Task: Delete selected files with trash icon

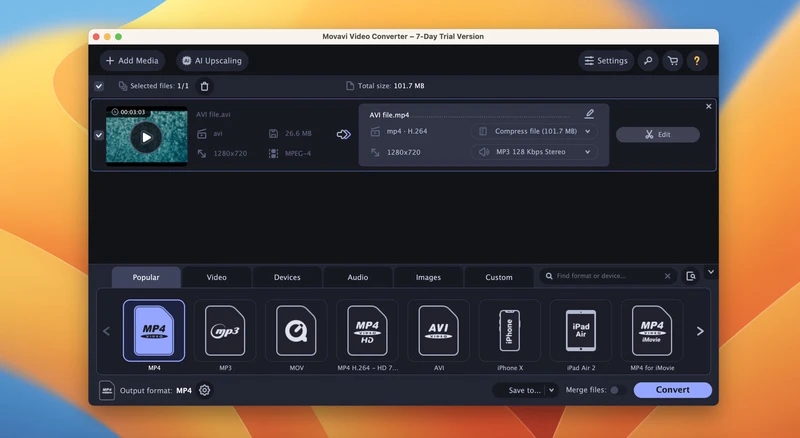Action: (205, 86)
